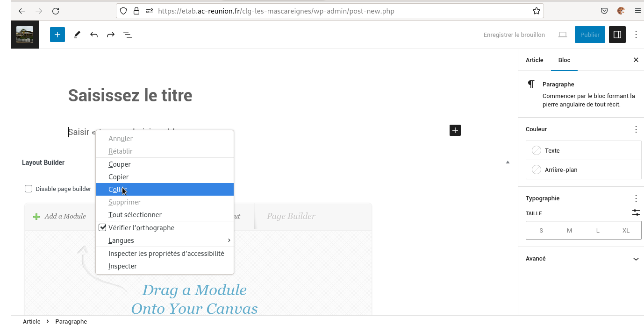Click the blue block inserter plus button
Image resolution: width=644 pixels, height=325 pixels.
pos(57,35)
